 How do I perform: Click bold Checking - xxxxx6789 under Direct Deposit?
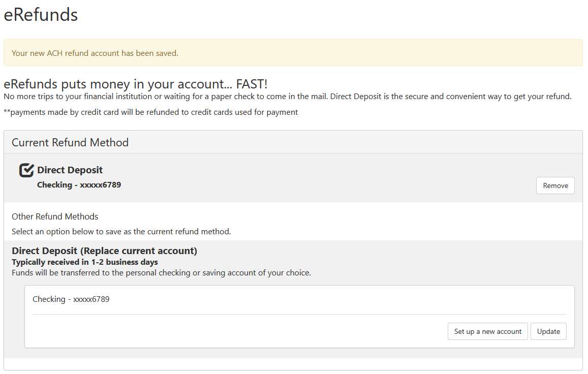click(79, 185)
